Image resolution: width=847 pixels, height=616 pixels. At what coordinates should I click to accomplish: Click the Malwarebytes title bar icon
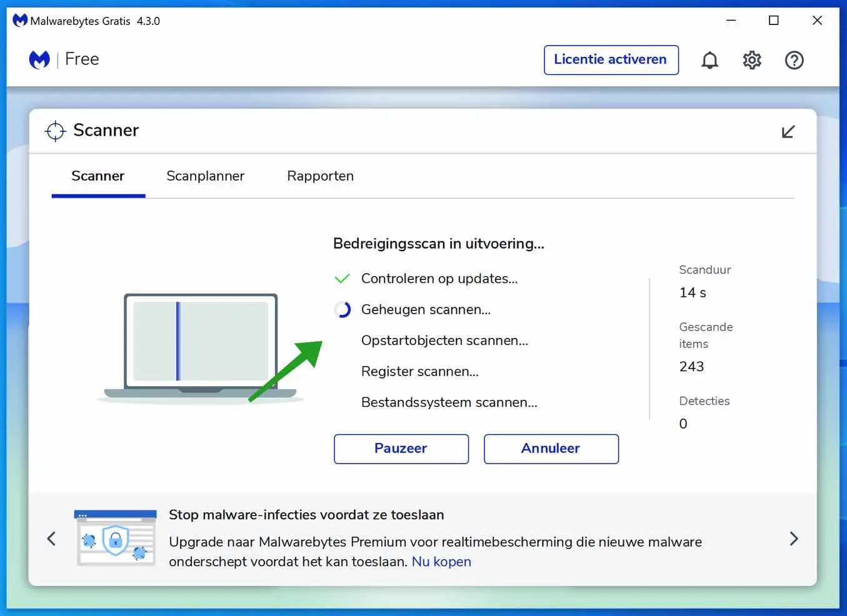click(20, 21)
